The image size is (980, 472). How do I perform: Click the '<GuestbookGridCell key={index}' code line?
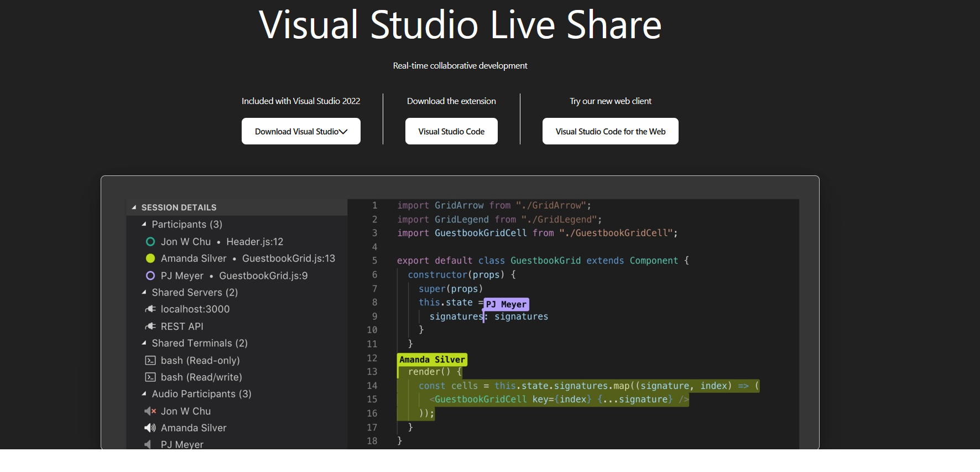559,400
